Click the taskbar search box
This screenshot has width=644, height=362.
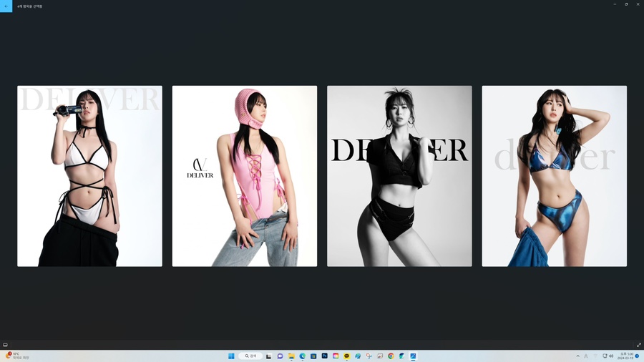pyautogui.click(x=250, y=356)
